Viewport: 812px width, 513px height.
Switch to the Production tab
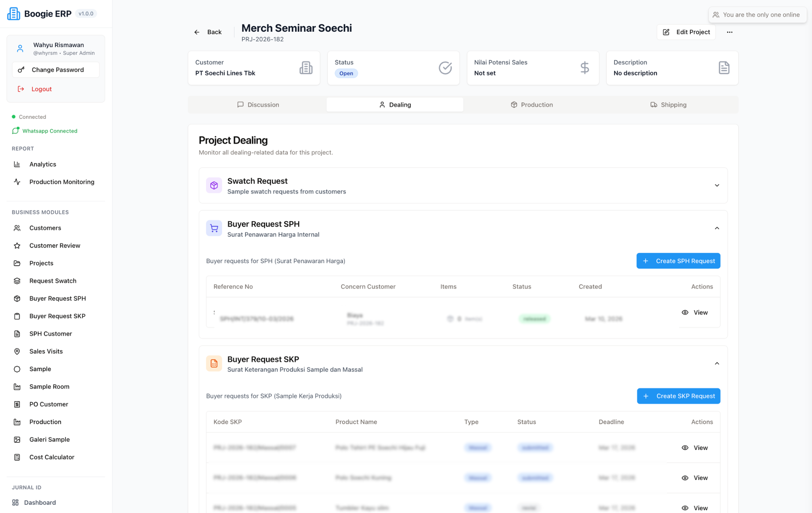pyautogui.click(x=531, y=105)
